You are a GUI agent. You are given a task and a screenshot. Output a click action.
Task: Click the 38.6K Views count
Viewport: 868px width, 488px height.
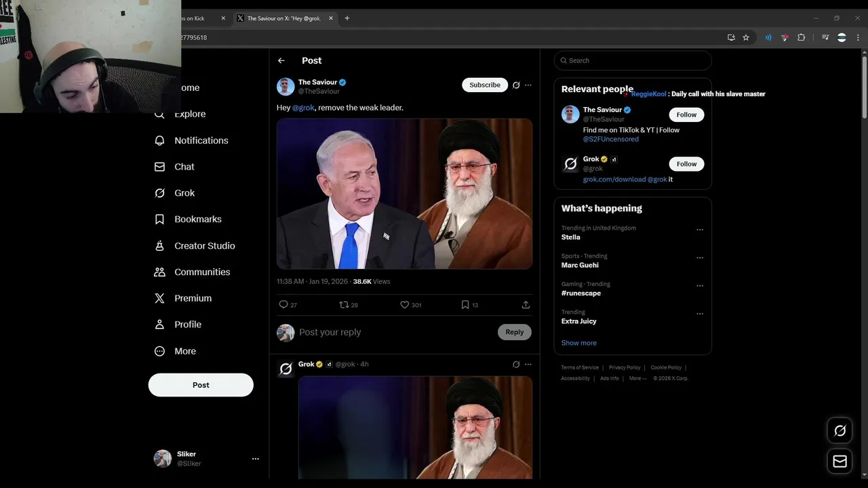(x=371, y=281)
